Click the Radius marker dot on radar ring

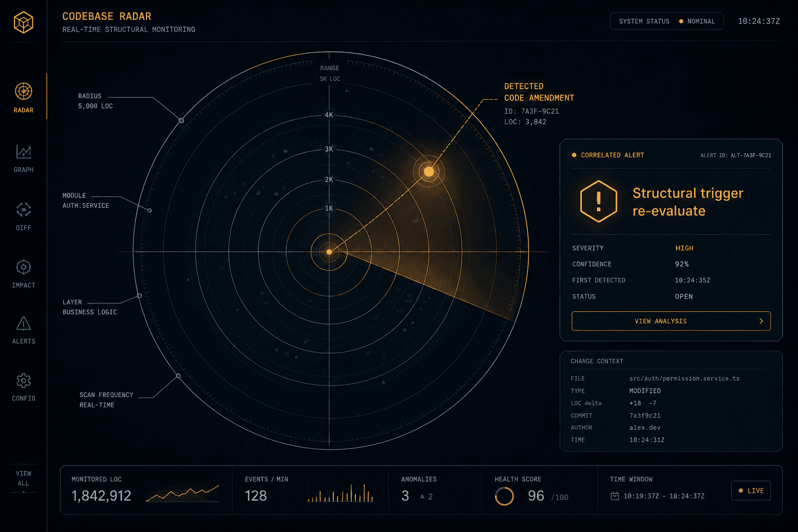(x=181, y=121)
